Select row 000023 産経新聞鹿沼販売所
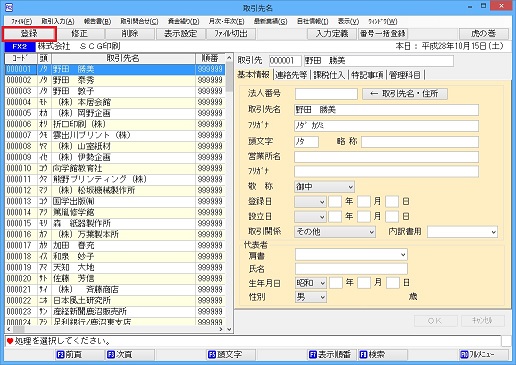 [115, 312]
